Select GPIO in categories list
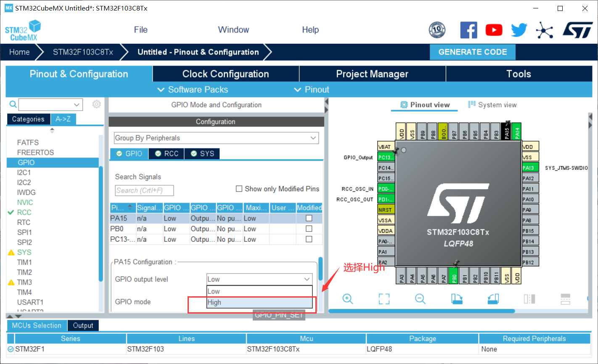The height and width of the screenshot is (364, 598). [53, 162]
